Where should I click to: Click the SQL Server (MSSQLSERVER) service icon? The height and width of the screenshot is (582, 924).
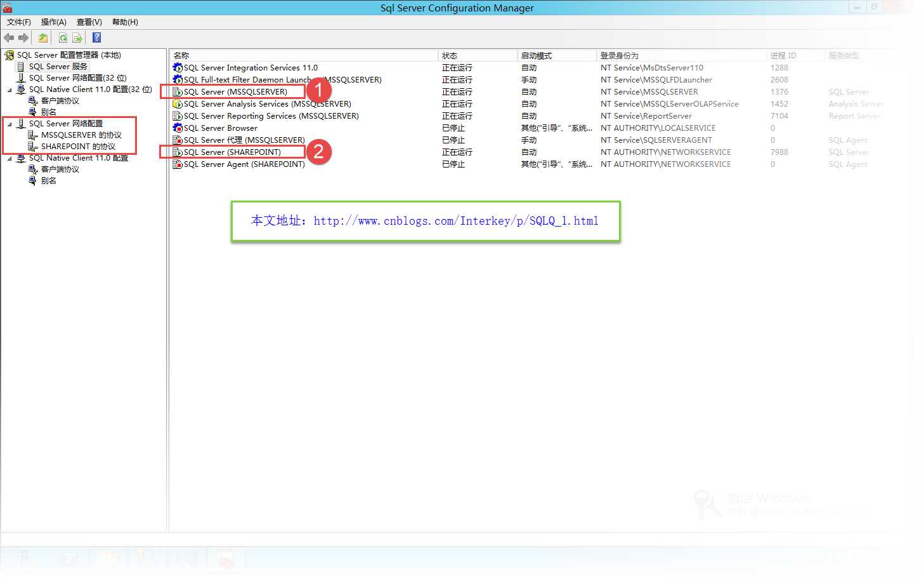pyautogui.click(x=178, y=92)
